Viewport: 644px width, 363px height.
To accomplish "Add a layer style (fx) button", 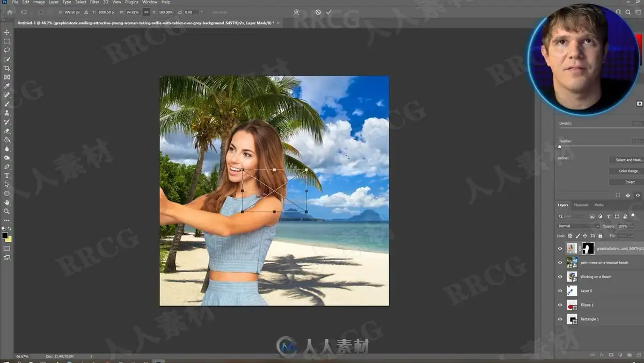I will point(601,354).
